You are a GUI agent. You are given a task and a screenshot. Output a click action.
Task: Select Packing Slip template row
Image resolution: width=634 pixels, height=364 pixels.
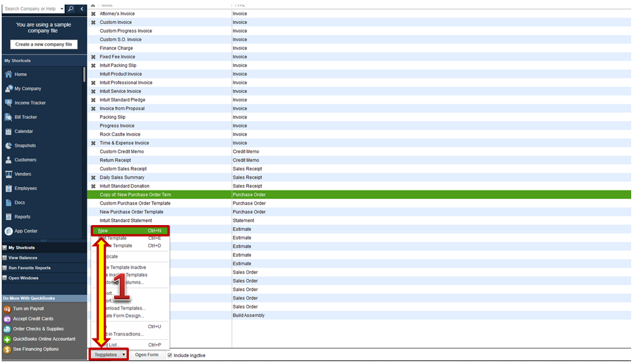coord(359,117)
